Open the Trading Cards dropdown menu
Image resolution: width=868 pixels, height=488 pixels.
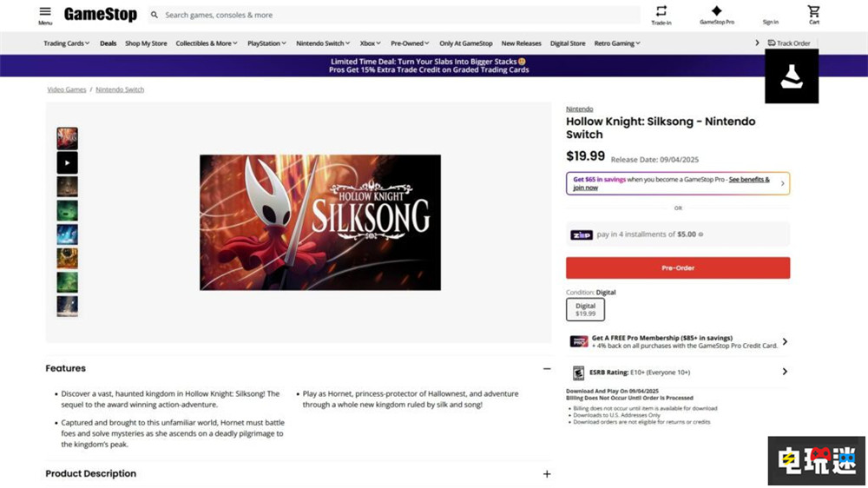click(x=67, y=43)
